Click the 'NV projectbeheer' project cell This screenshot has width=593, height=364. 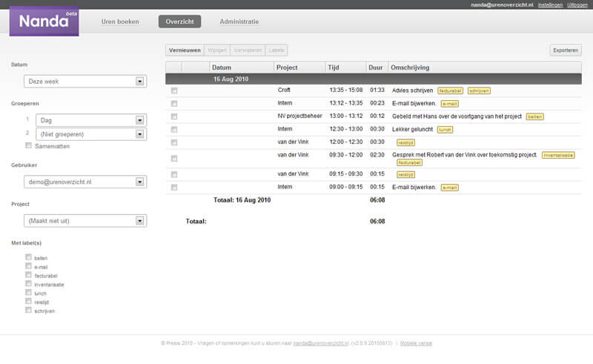pos(300,116)
